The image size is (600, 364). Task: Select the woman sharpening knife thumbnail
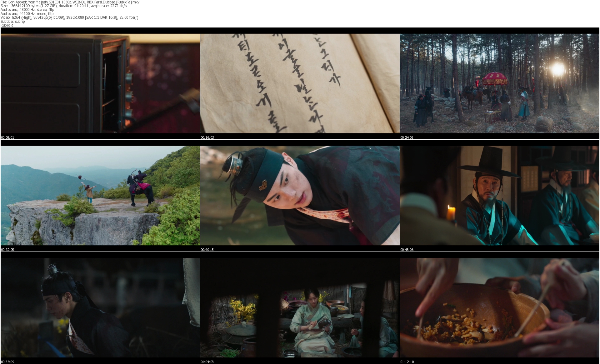(300, 307)
